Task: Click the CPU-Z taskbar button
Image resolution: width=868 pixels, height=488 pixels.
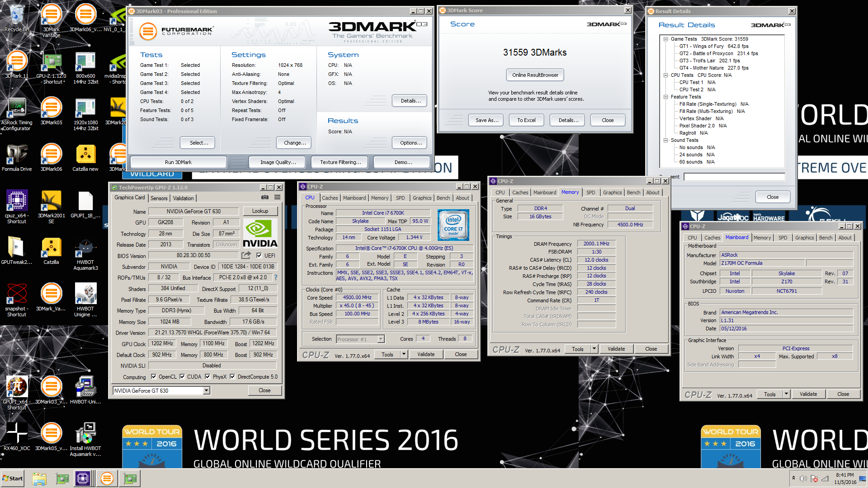Action: pyautogui.click(x=83, y=479)
